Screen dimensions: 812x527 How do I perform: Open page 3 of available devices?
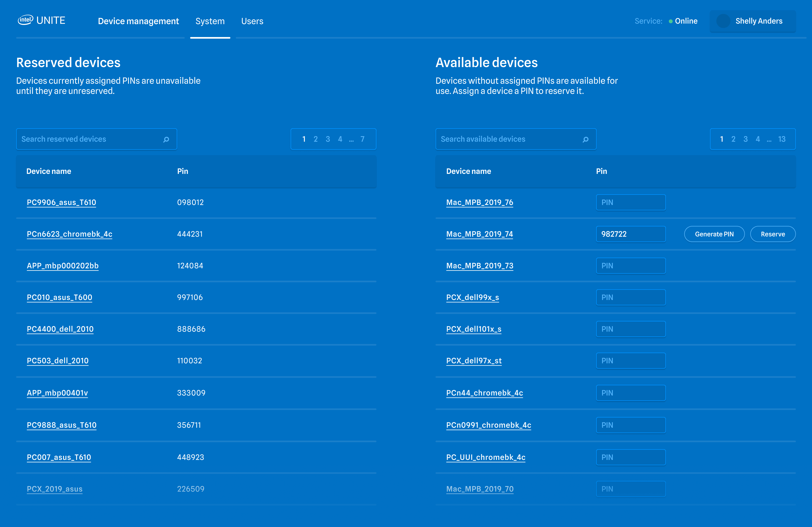coord(745,139)
